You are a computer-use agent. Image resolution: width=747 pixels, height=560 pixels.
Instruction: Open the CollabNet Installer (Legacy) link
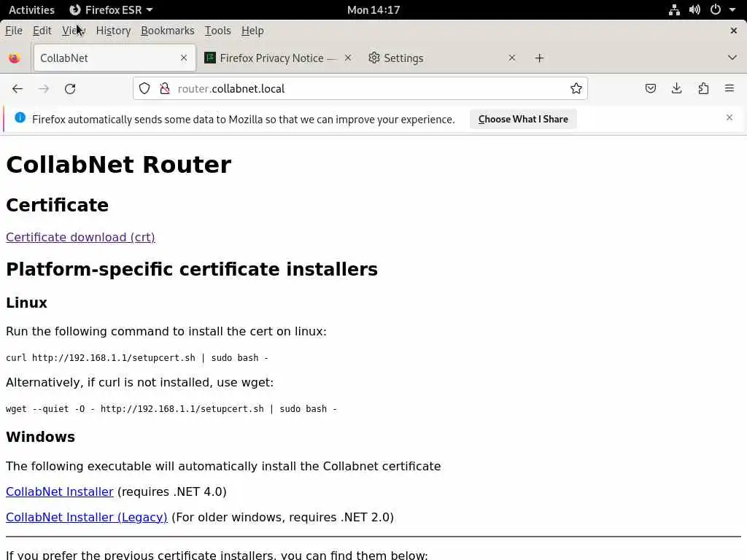pos(87,517)
